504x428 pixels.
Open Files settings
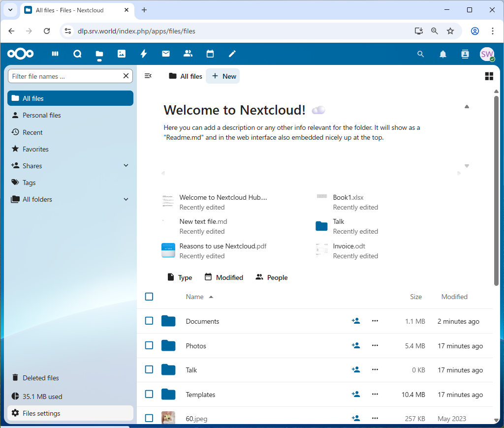point(41,413)
